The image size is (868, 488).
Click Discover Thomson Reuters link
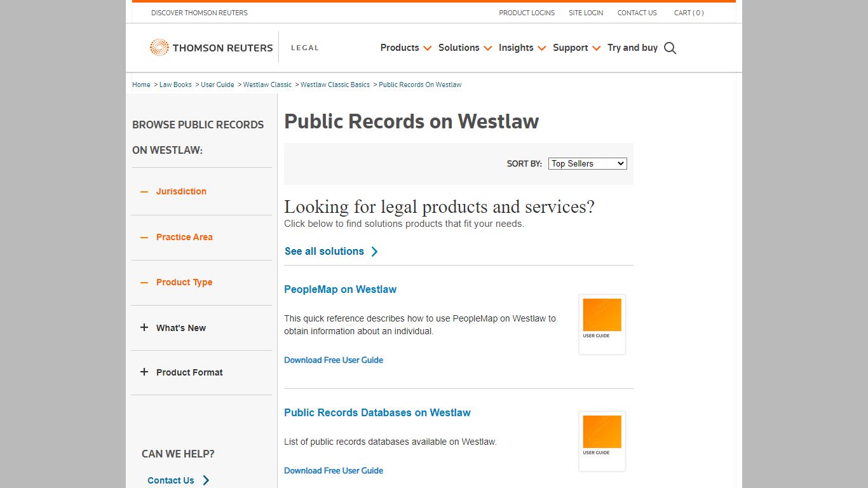point(200,13)
